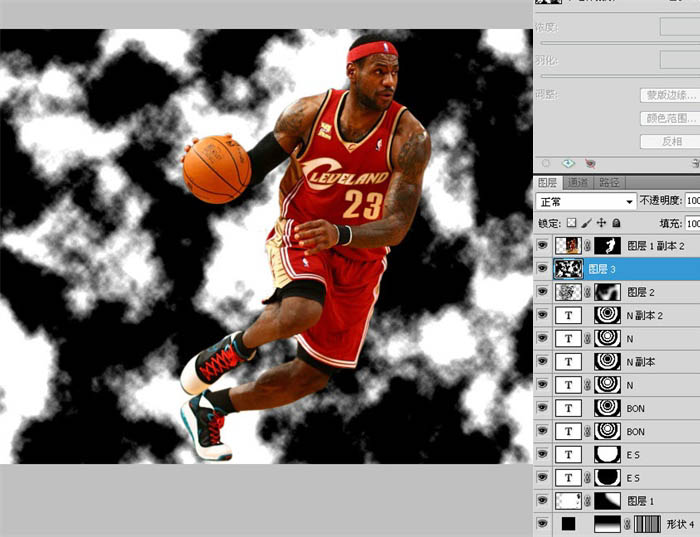Click the lock transparent pixels icon
The image size is (700, 537).
click(x=571, y=223)
